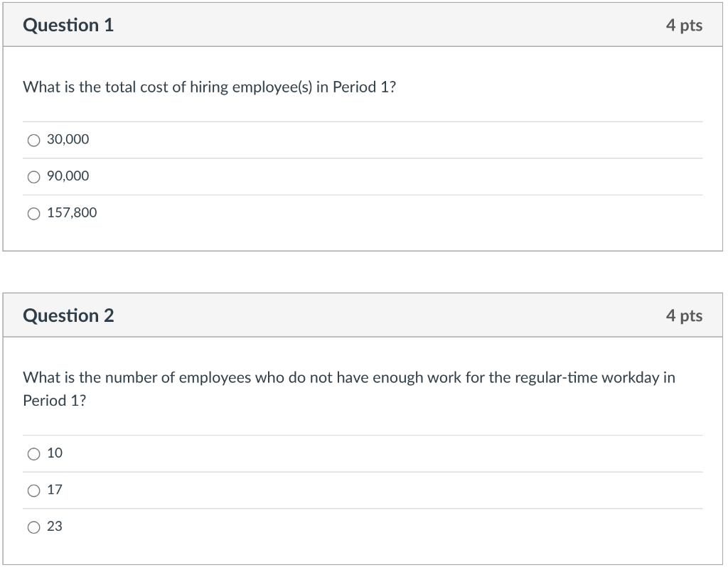Click the Question 1 prompt text
728x567 pixels.
click(208, 87)
